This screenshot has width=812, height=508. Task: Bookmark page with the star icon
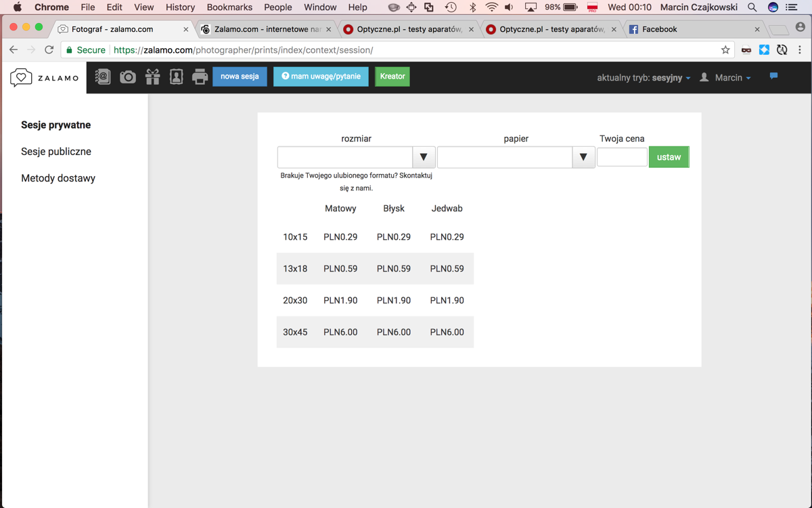coord(725,50)
